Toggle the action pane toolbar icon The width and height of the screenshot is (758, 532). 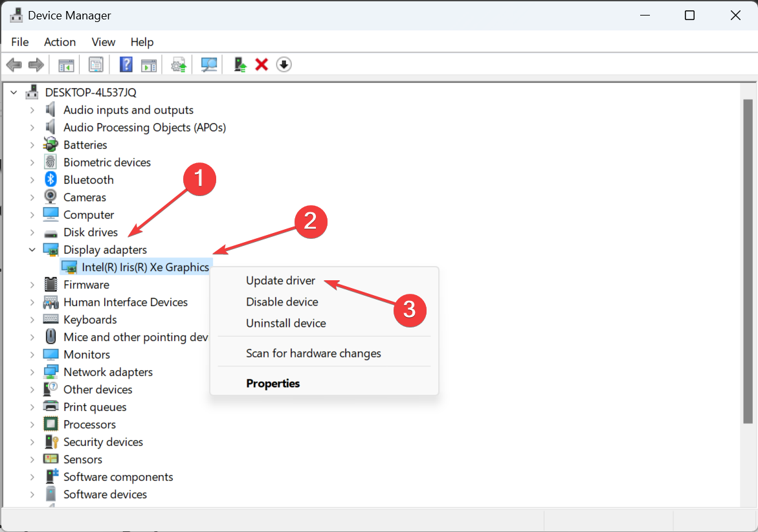(x=149, y=65)
